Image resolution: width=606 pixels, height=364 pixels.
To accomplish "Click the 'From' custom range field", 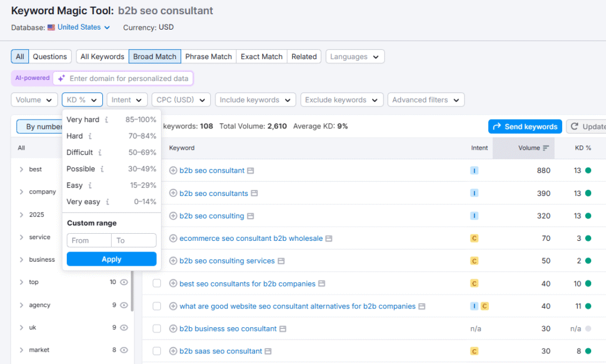I will pos(89,240).
